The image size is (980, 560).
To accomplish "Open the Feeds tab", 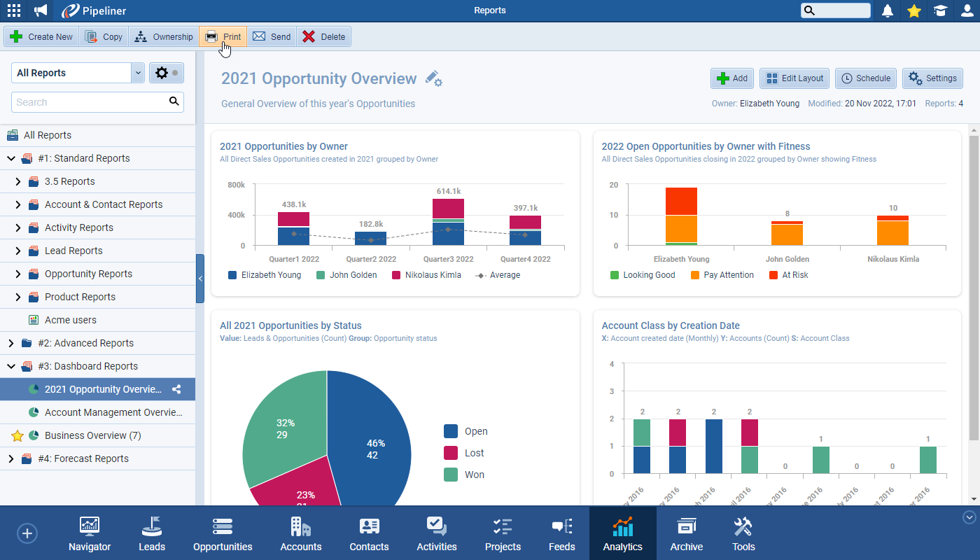I will click(x=561, y=533).
